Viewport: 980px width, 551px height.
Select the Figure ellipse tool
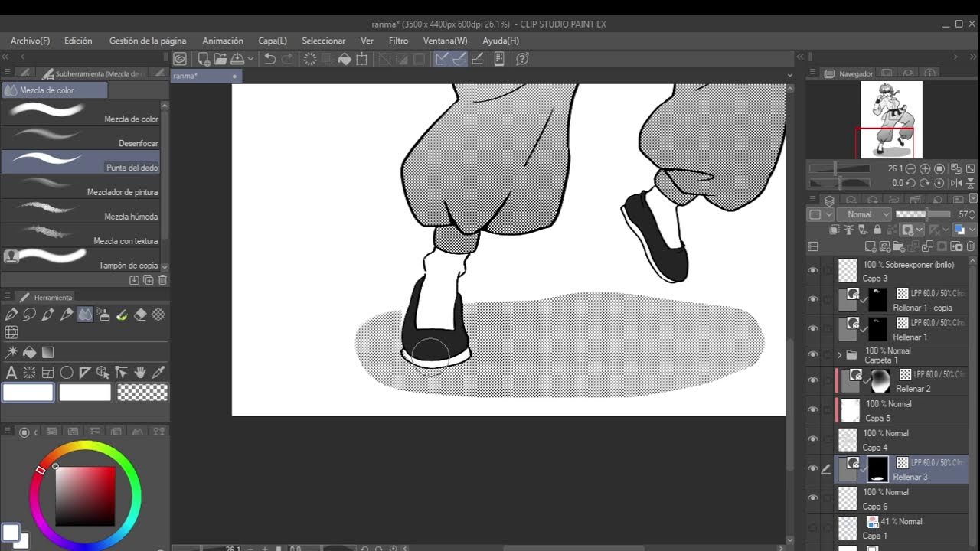[67, 373]
